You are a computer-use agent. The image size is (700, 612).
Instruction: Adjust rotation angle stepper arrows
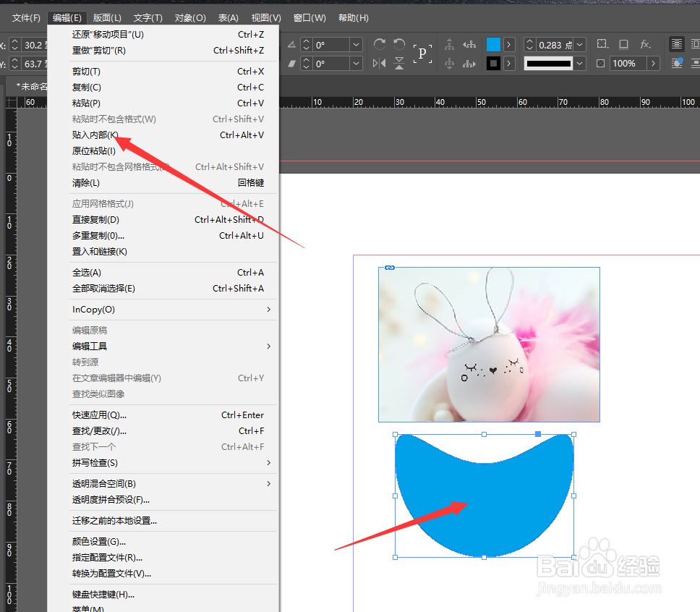(307, 45)
